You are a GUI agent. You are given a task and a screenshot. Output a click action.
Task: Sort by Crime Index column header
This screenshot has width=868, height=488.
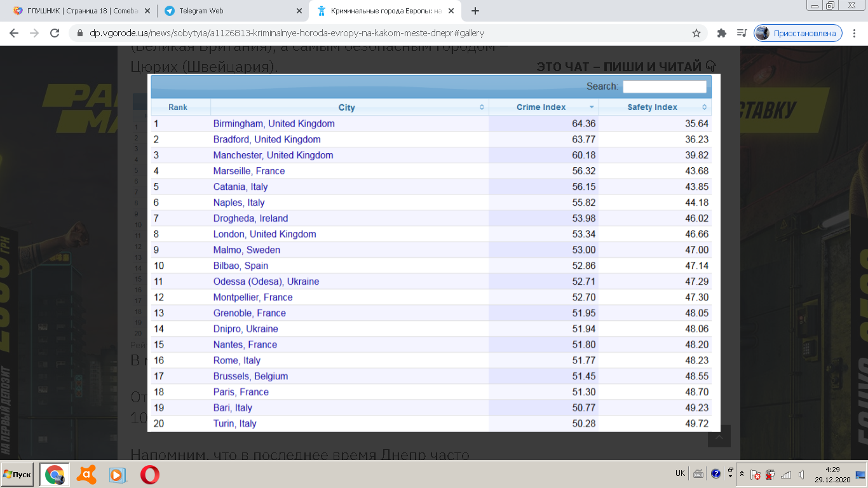[x=541, y=107]
